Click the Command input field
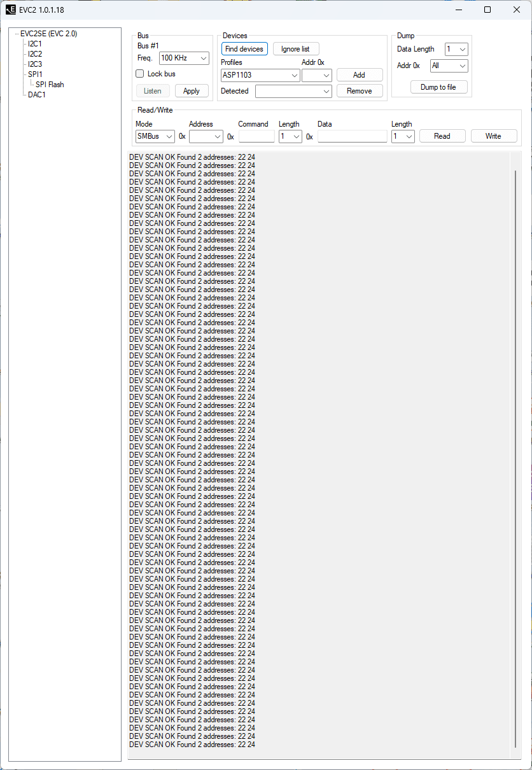The height and width of the screenshot is (770, 532). (x=256, y=136)
